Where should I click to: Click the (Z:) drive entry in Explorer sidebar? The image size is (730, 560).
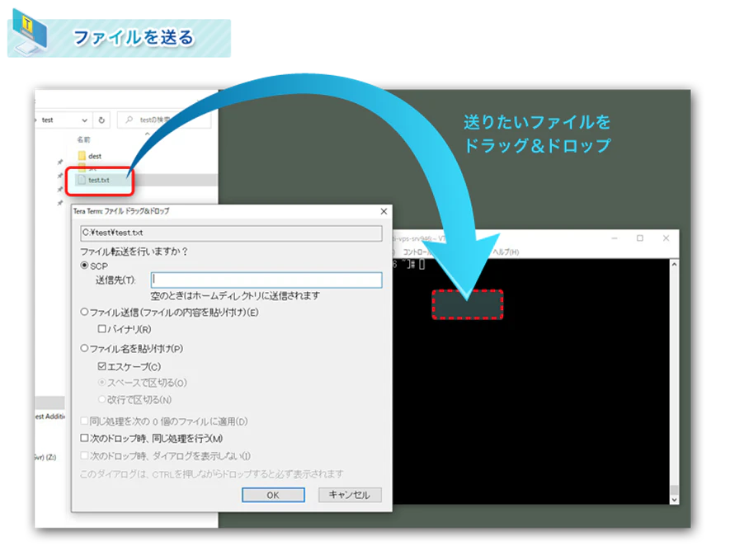45,457
